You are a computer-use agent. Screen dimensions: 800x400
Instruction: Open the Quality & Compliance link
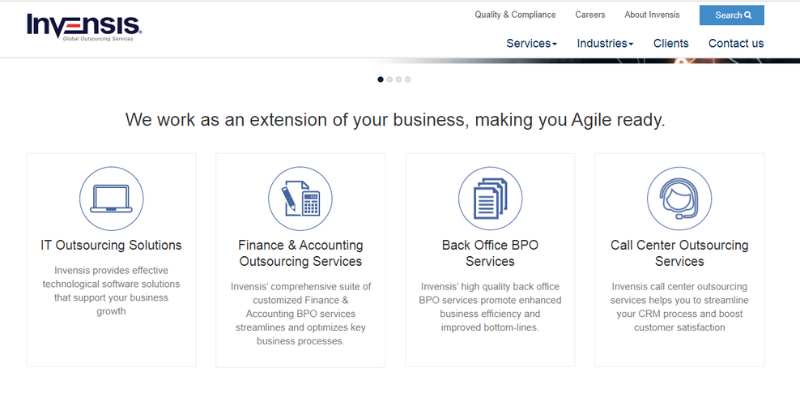(x=514, y=15)
